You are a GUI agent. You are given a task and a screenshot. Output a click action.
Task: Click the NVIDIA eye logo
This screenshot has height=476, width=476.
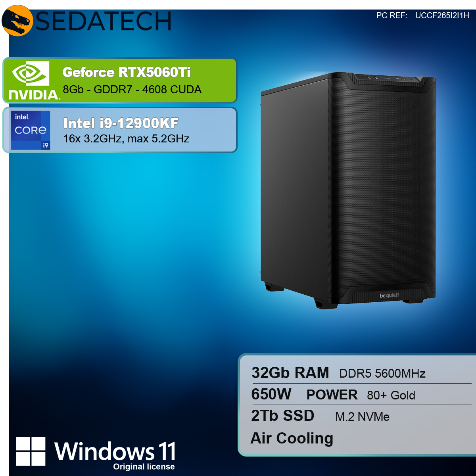(31, 73)
